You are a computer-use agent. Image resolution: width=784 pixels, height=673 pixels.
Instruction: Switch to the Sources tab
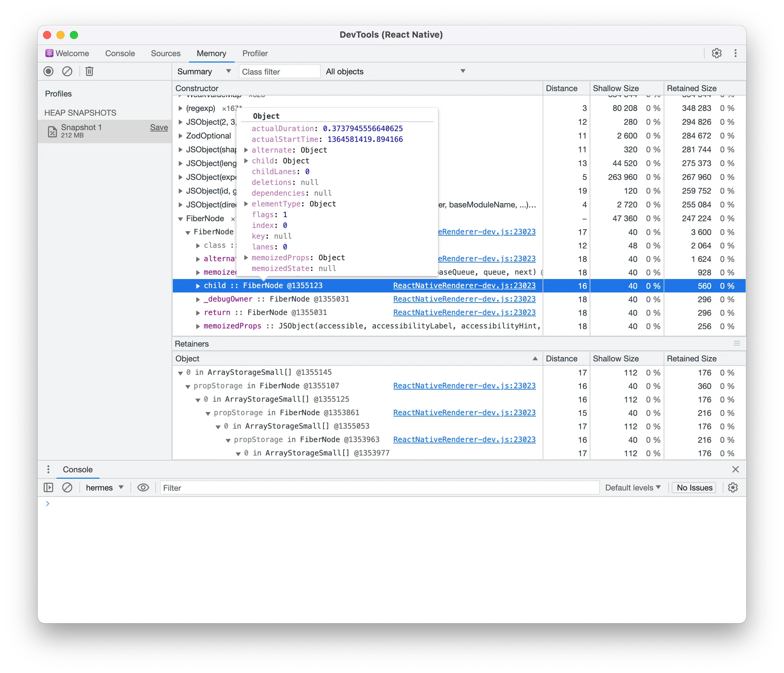[165, 53]
